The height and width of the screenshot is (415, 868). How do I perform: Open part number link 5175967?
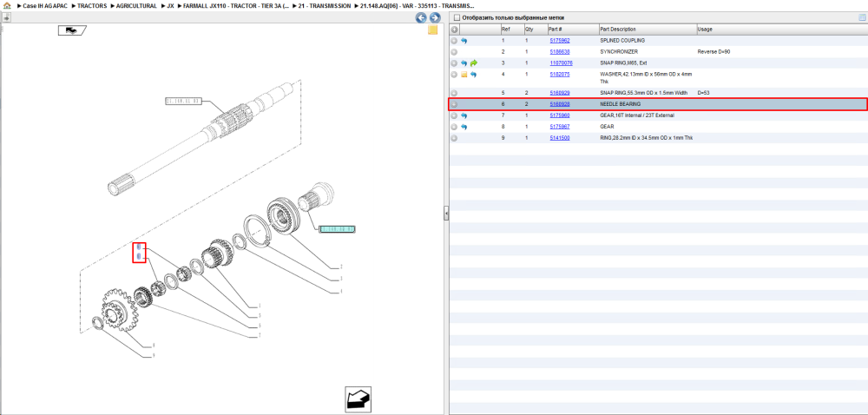pyautogui.click(x=560, y=127)
